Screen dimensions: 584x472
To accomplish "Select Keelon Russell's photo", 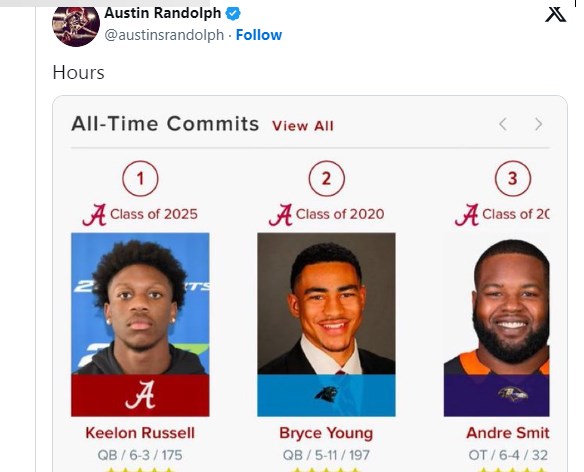I will pyautogui.click(x=140, y=304).
